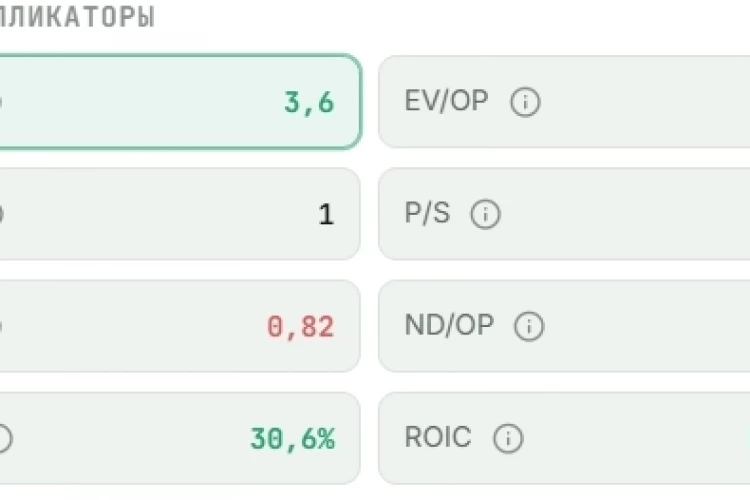
Task: Select the ROIC multiplier card
Action: pos(564,438)
